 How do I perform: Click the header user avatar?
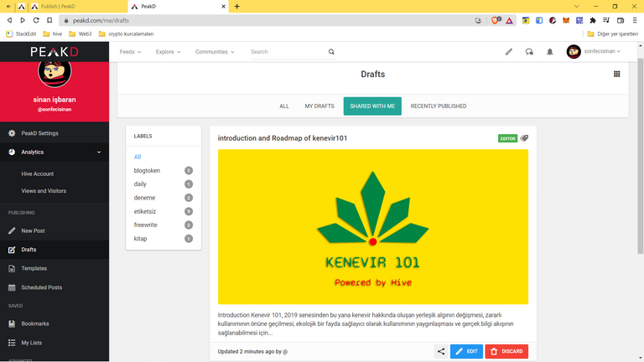pyautogui.click(x=574, y=52)
